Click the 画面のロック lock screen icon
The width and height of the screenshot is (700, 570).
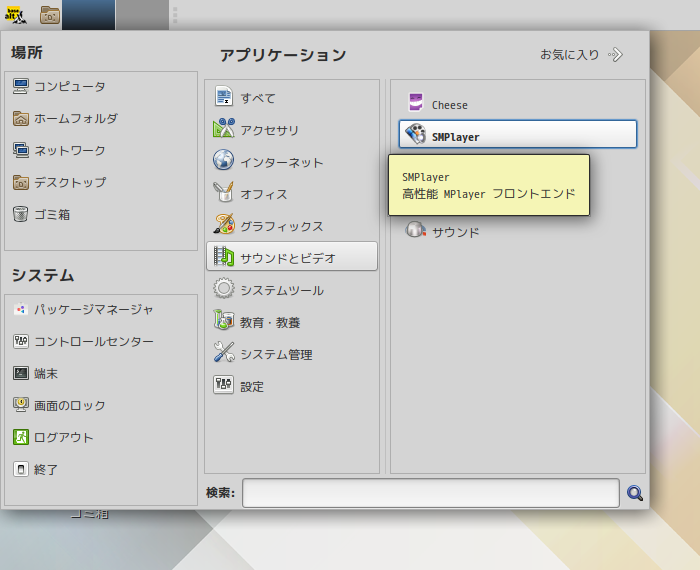click(x=21, y=405)
